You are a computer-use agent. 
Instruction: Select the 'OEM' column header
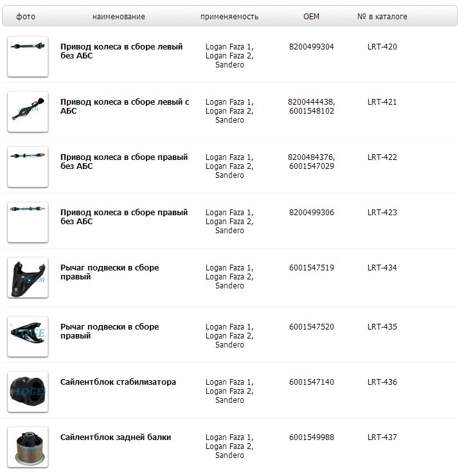pyautogui.click(x=311, y=17)
